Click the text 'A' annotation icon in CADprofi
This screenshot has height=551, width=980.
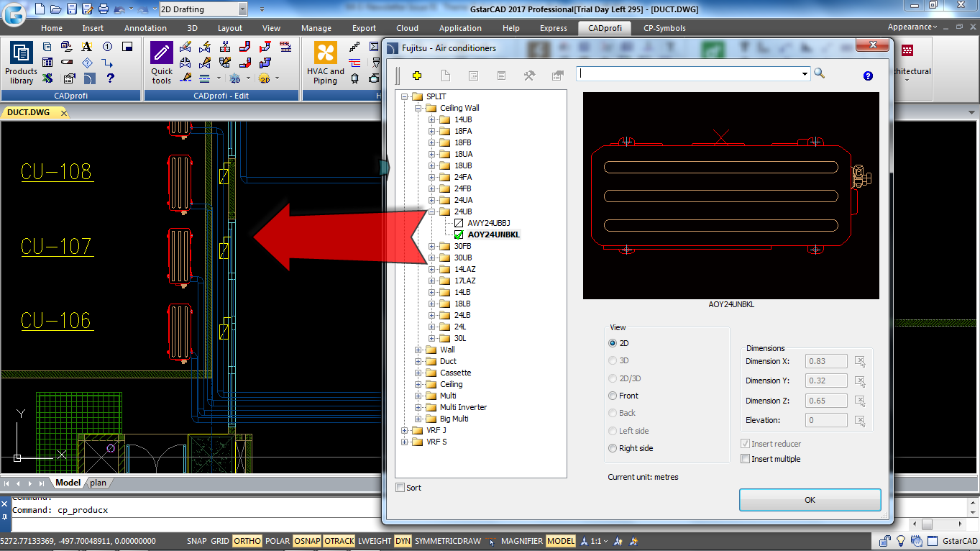click(87, 46)
